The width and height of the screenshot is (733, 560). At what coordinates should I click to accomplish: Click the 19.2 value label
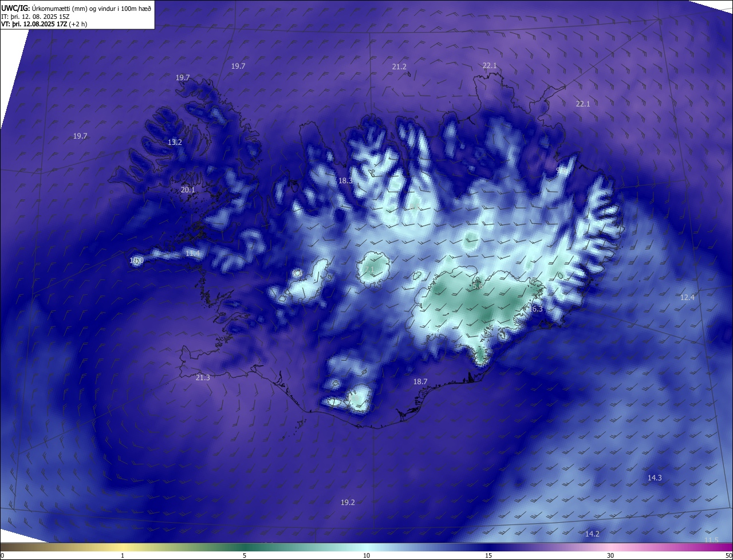tap(348, 502)
